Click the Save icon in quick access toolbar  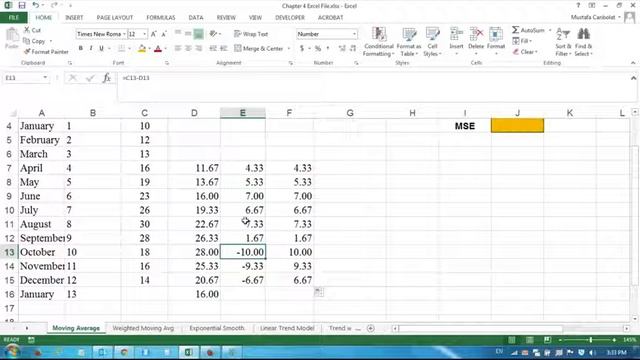(22, 5)
